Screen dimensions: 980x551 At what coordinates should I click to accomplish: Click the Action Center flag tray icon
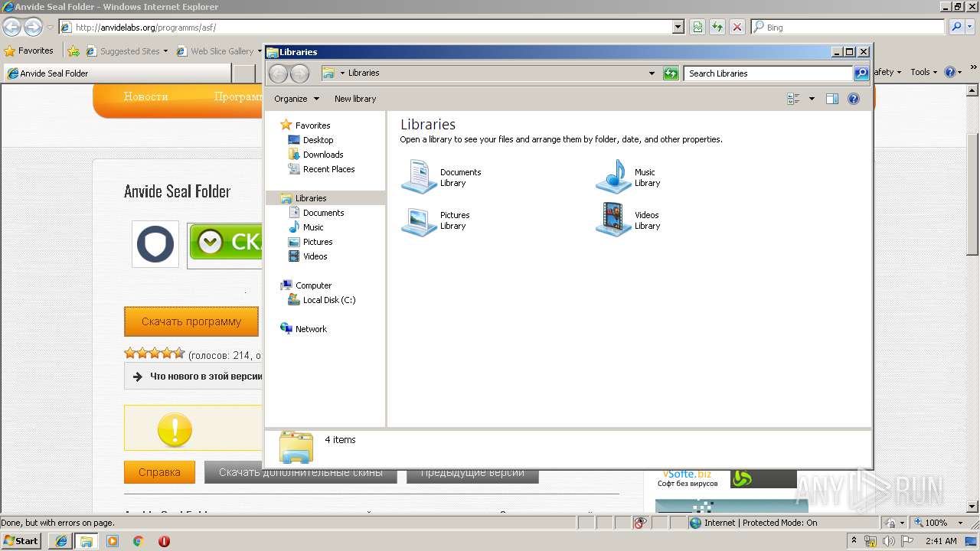point(907,541)
